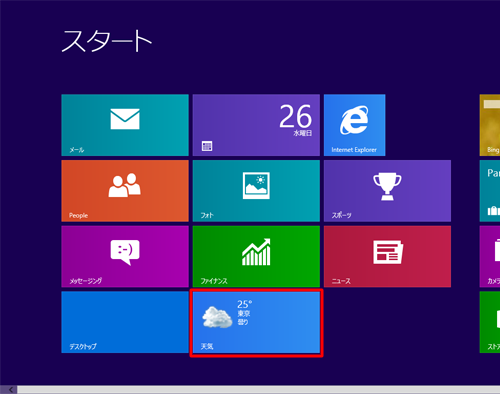Open the teal tile starting with Pa
This screenshot has width=500, height=394.
click(490, 191)
